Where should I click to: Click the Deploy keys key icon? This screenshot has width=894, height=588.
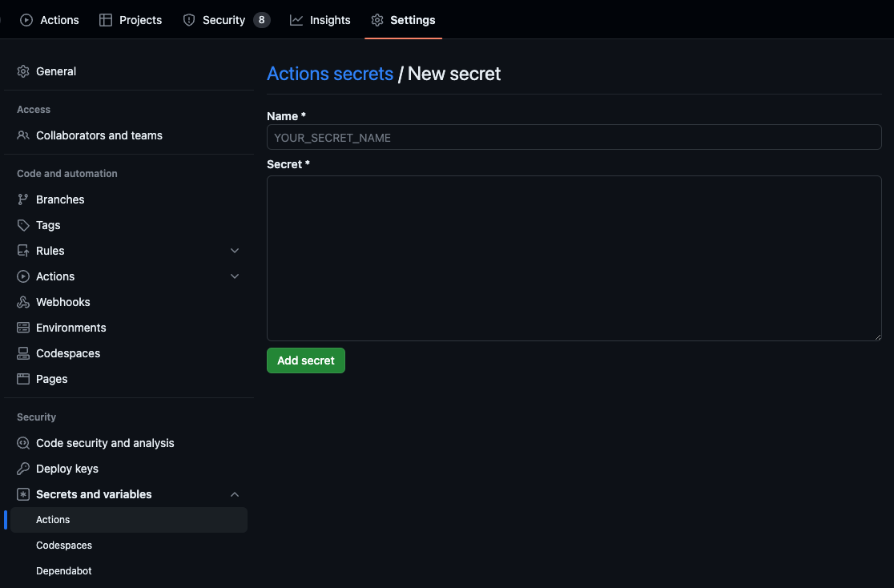point(22,468)
